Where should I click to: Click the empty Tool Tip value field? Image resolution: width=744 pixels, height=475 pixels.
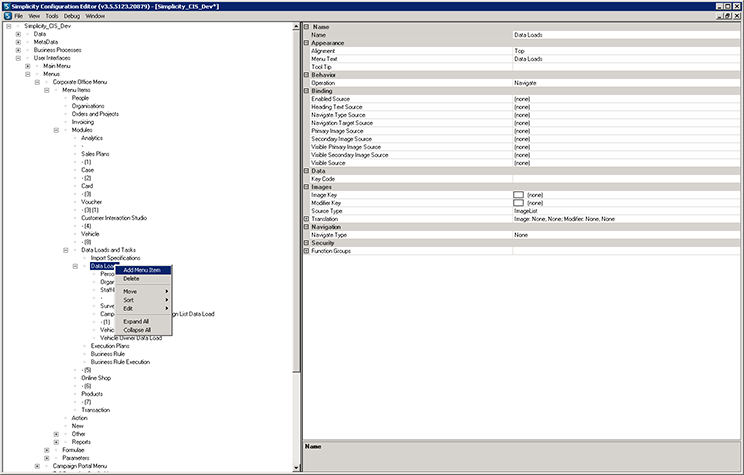tap(626, 67)
